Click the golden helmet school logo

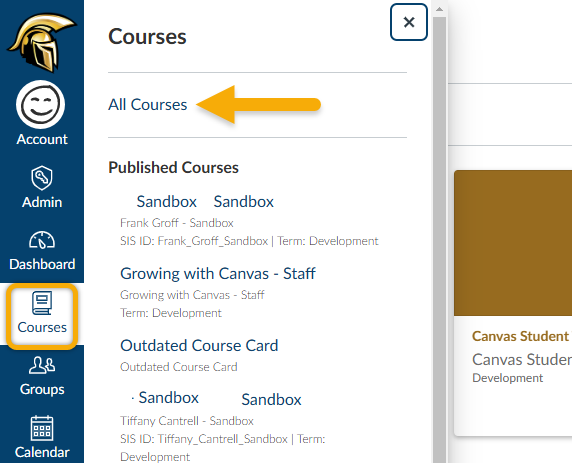(42, 42)
